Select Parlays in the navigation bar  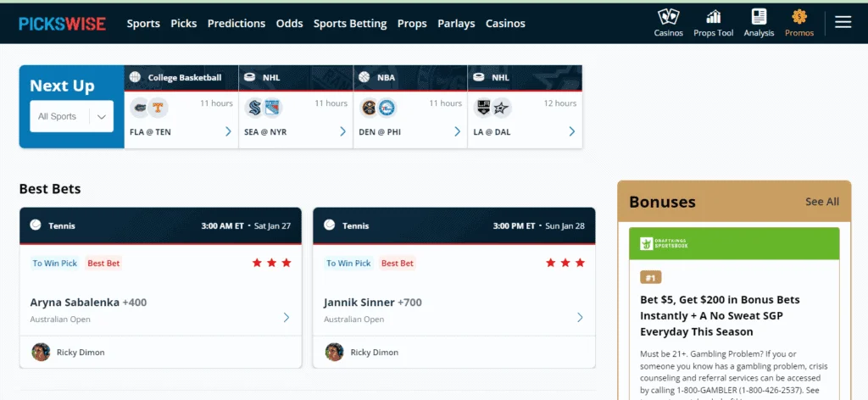456,24
